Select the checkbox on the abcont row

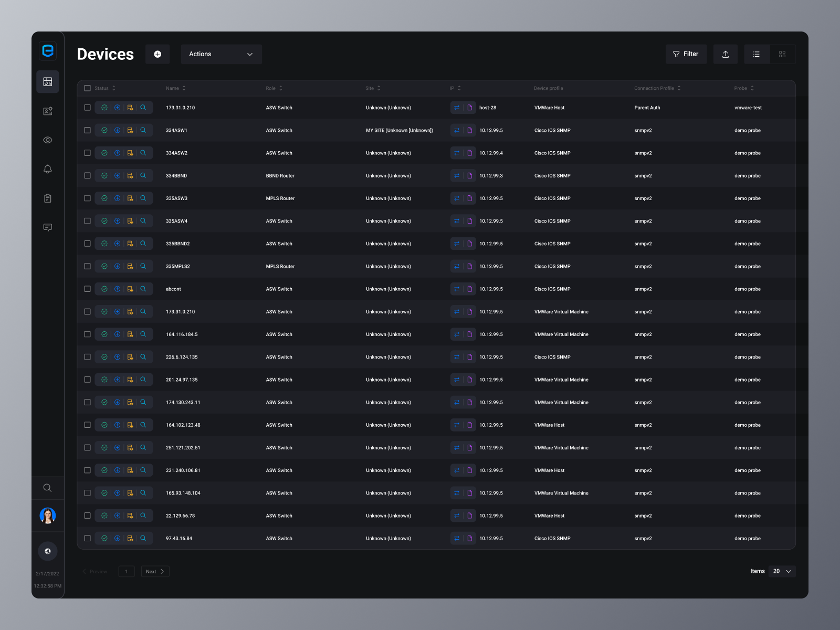coord(88,289)
